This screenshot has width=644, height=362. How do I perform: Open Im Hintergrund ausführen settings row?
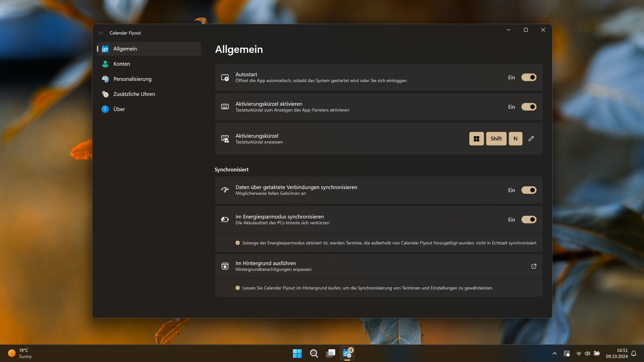click(379, 266)
